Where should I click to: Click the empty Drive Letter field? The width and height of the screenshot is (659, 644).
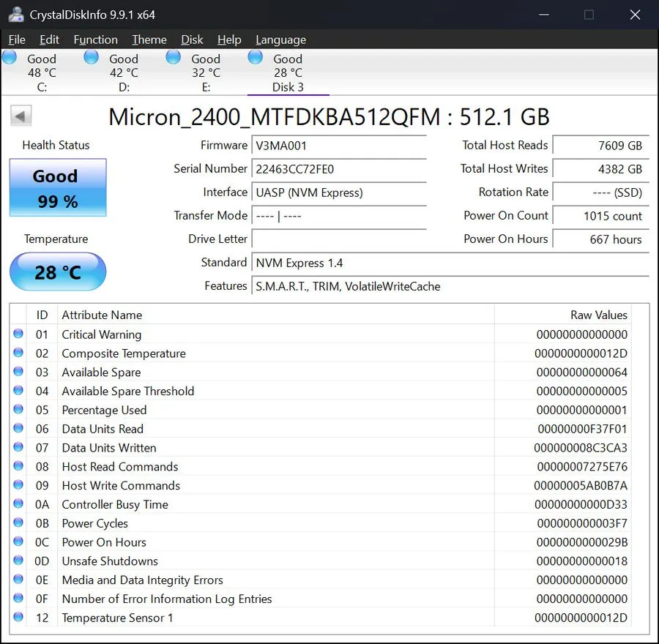[339, 239]
